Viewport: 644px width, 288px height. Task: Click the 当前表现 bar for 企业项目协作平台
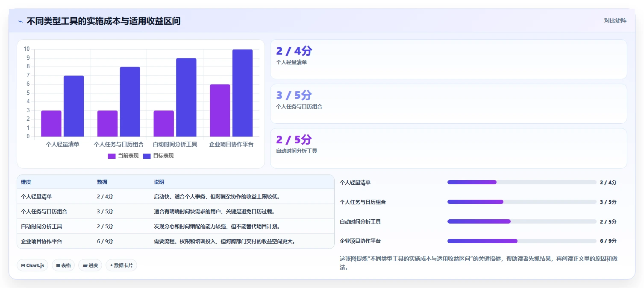coord(220,111)
